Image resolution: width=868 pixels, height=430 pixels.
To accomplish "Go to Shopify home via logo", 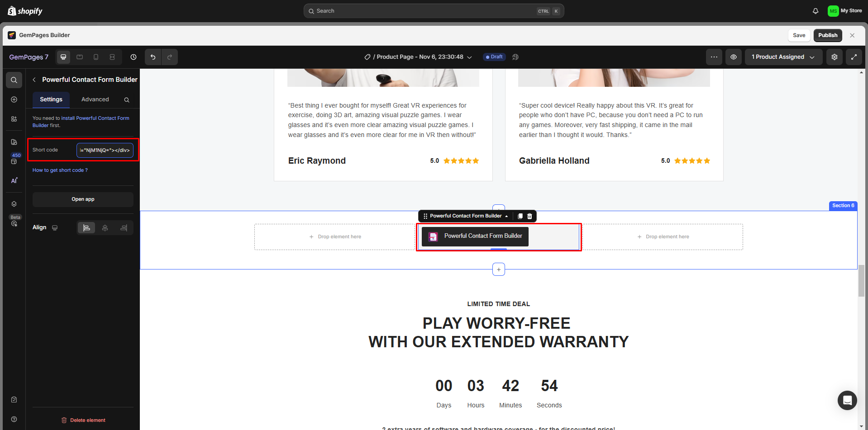I will pyautogui.click(x=25, y=11).
